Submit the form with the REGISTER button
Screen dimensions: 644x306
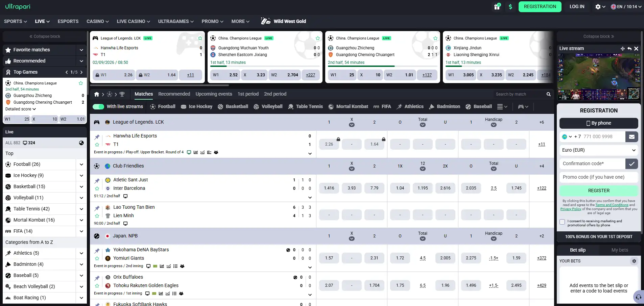pyautogui.click(x=599, y=191)
